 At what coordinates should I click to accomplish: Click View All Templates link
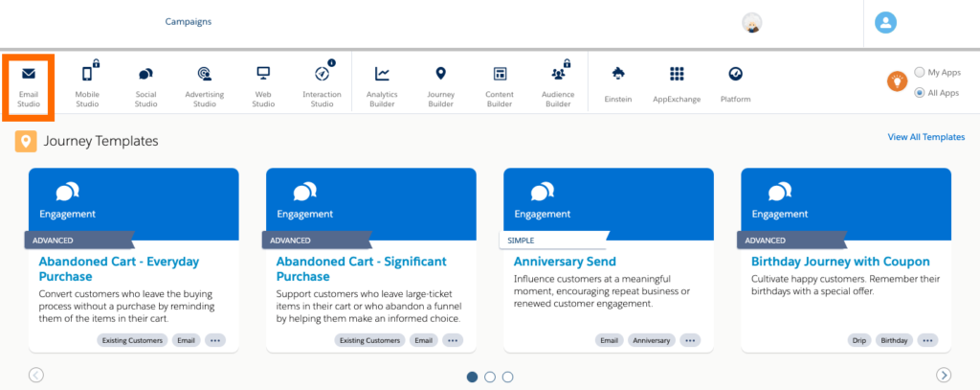[x=925, y=137]
